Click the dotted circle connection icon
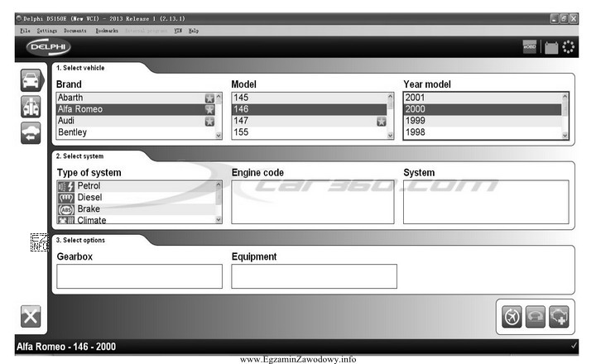The image size is (596, 364). click(568, 47)
